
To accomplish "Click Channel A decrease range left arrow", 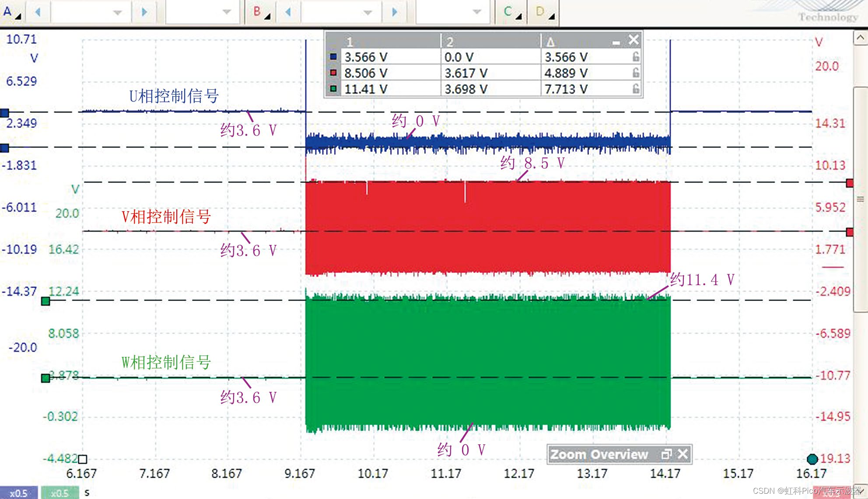I will [x=38, y=12].
